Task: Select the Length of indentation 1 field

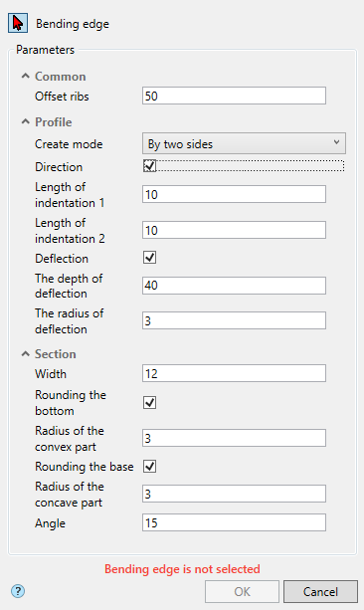Action: pyautogui.click(x=234, y=194)
